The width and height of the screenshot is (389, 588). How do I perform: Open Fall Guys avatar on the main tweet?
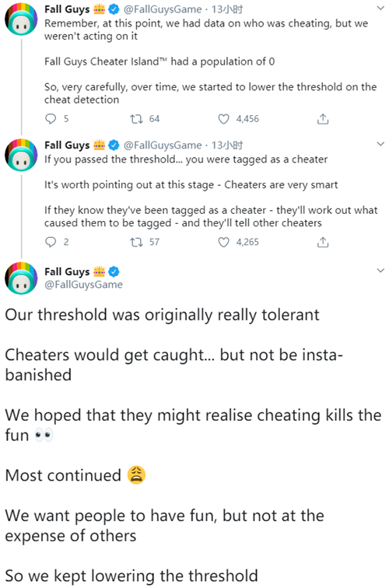coord(21,278)
